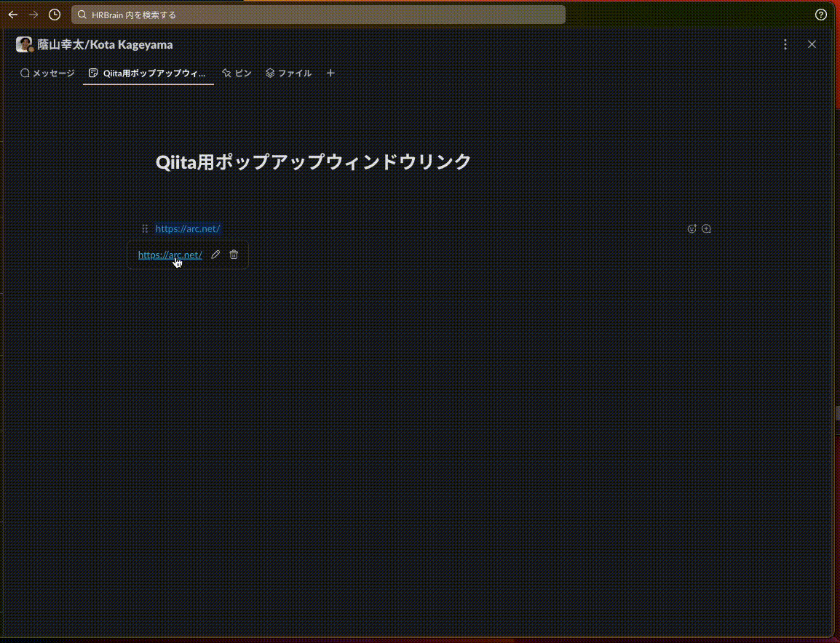The height and width of the screenshot is (643, 840).
Task: Open Kota Kageyama's profile avatar
Action: [25, 44]
